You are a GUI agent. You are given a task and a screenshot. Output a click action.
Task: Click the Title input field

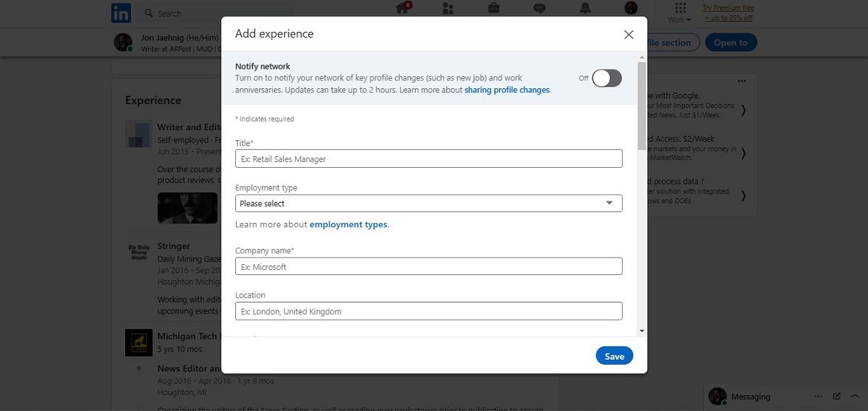(428, 158)
